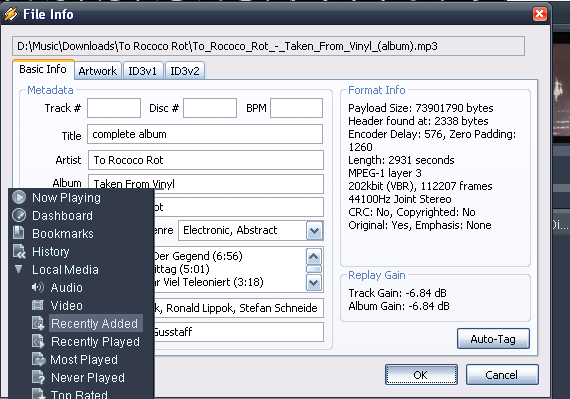
Task: Open Bookmarks in the sidebar
Action: click(x=63, y=234)
